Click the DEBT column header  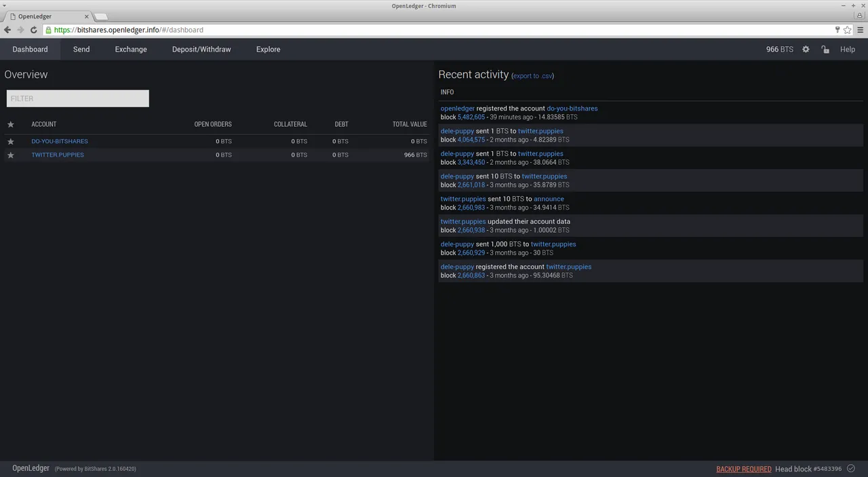(x=341, y=124)
